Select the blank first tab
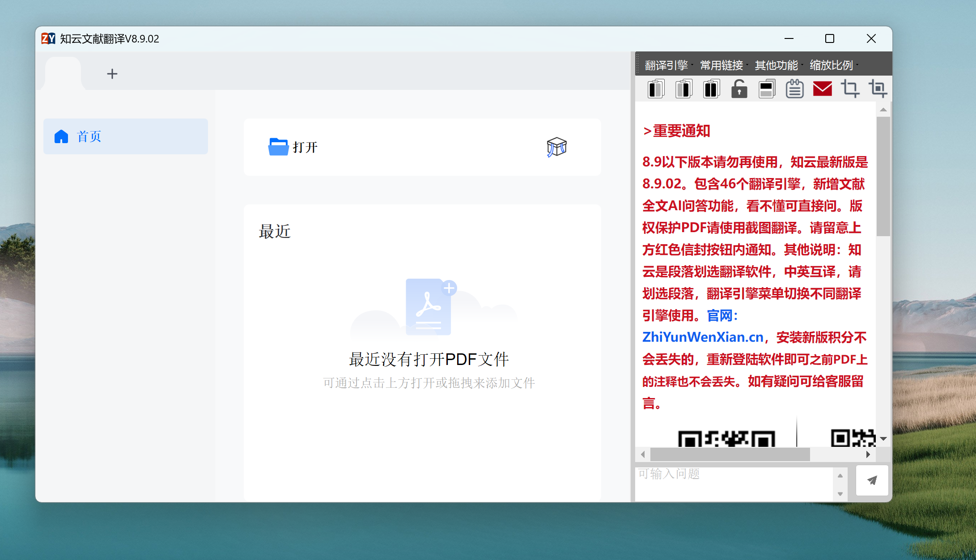Viewport: 976px width, 560px height. (63, 73)
